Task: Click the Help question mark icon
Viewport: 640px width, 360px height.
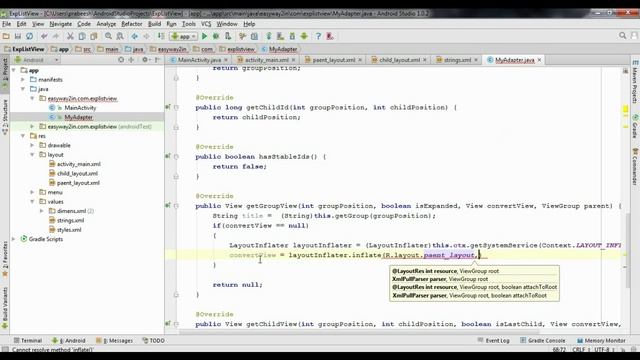Action: point(318,36)
